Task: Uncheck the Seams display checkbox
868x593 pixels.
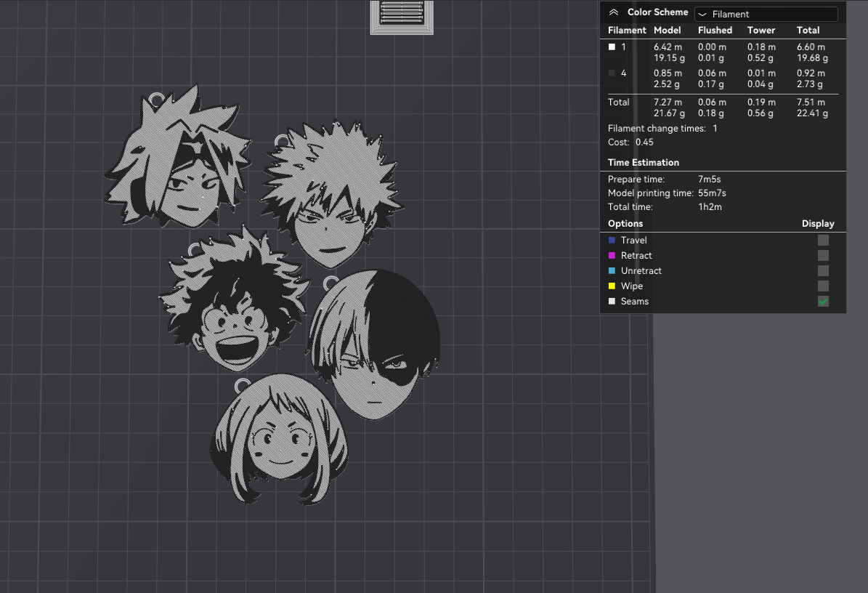Action: (823, 301)
